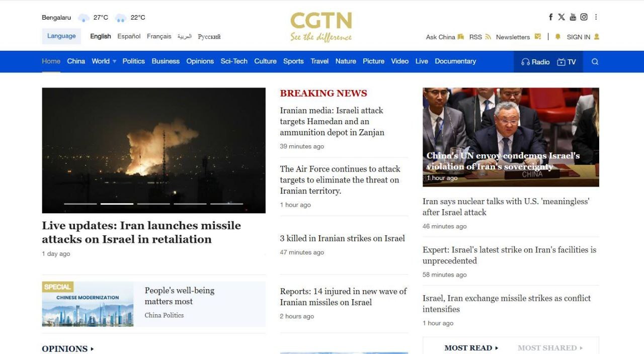
Task: Open the X (Twitter) social icon
Action: (561, 17)
